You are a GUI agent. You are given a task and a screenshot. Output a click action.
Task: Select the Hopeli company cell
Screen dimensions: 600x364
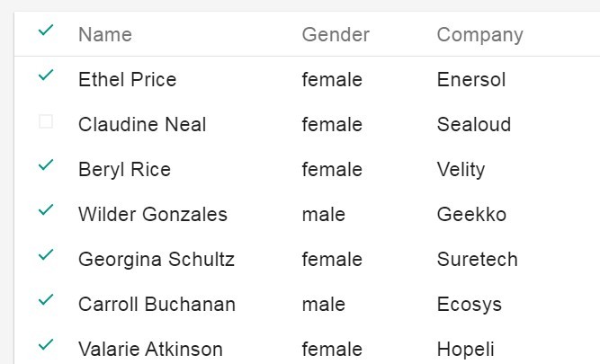[465, 350]
